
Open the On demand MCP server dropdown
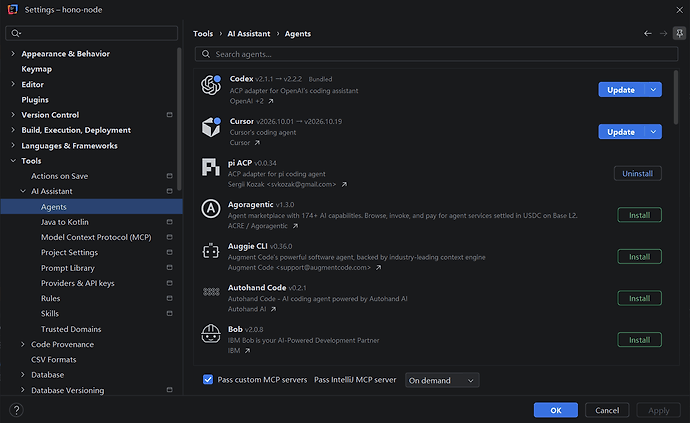(442, 380)
